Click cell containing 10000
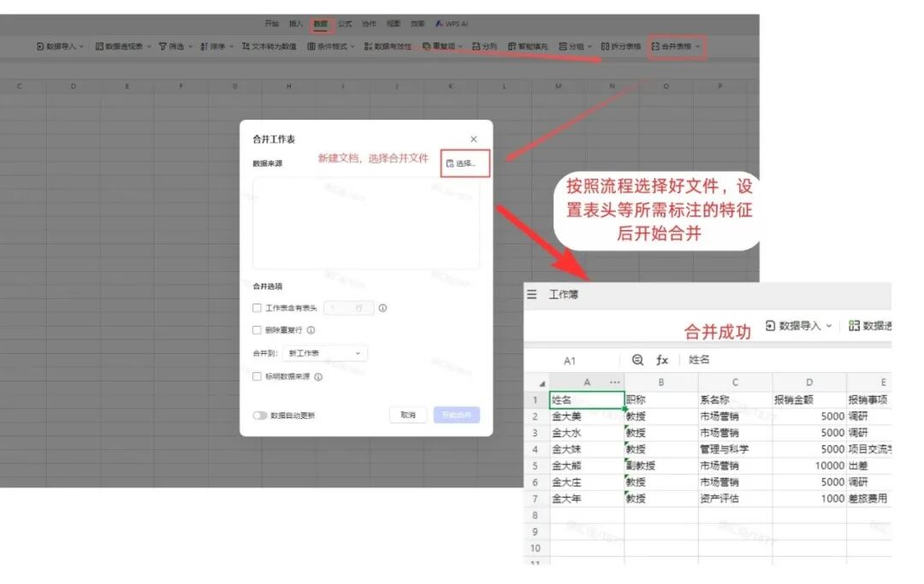This screenshot has height=584, width=924. pos(809,466)
